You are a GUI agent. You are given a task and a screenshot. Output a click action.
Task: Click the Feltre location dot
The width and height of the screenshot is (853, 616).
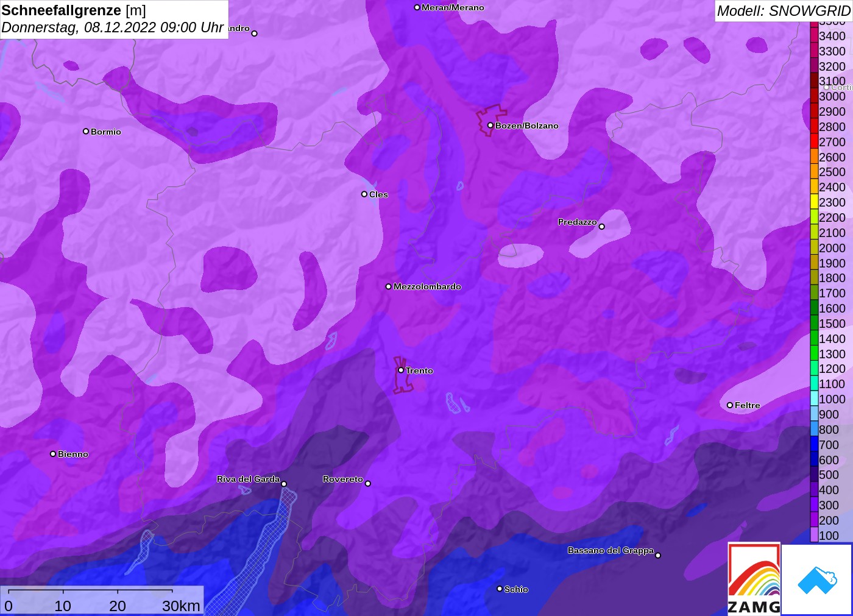point(730,405)
